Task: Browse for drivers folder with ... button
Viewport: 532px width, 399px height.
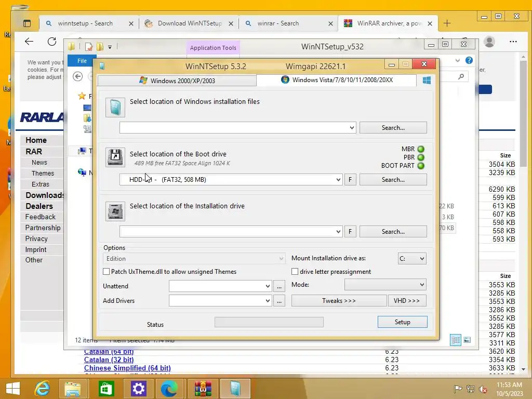Action: [279, 301]
